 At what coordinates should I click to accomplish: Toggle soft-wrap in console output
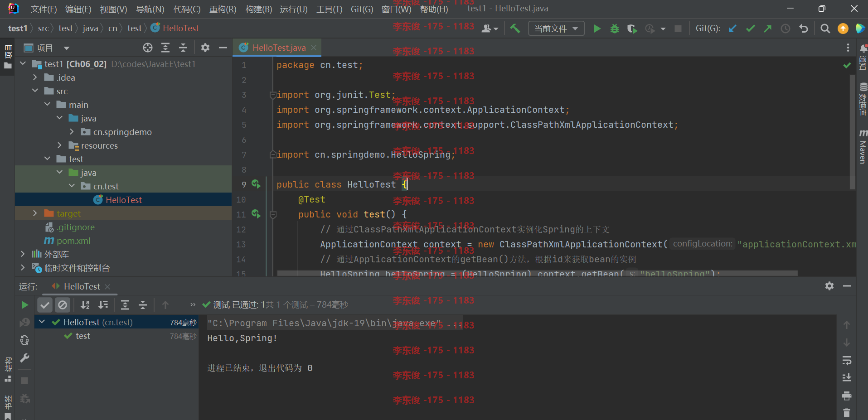pyautogui.click(x=846, y=361)
